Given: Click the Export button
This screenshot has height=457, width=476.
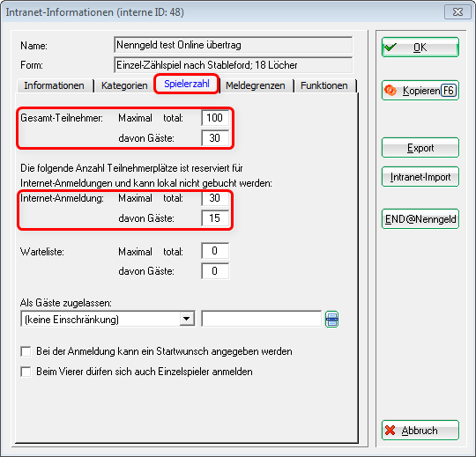Looking at the screenshot, I should tap(420, 148).
